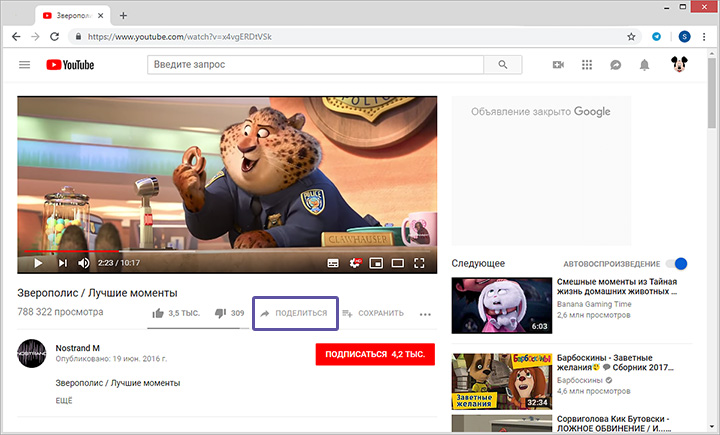Viewport: 720px width, 435px height.
Task: Open the player settings gear
Action: 355,263
